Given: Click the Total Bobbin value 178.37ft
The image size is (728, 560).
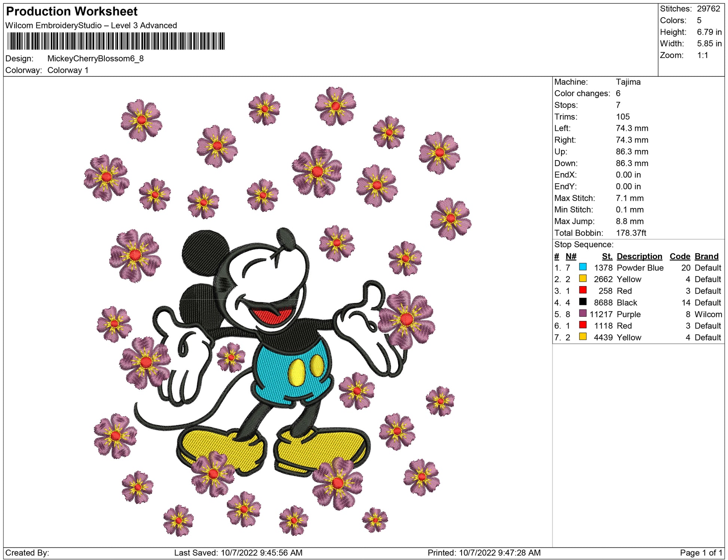Looking at the screenshot, I should [631, 233].
